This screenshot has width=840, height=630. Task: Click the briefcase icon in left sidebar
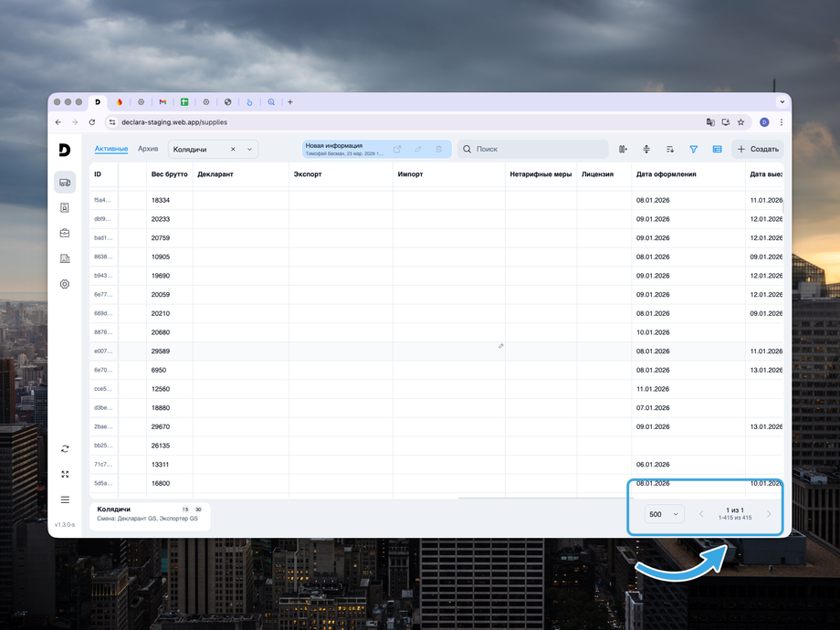coord(65,233)
